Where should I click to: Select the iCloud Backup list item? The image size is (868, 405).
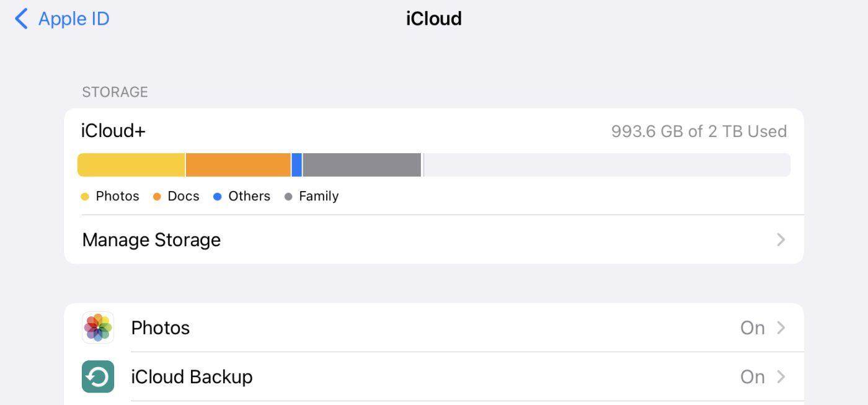coord(192,376)
